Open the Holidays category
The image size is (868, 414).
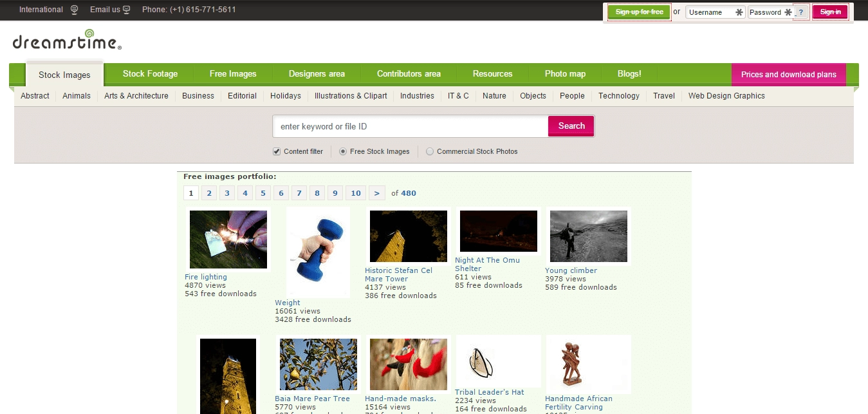pyautogui.click(x=286, y=96)
